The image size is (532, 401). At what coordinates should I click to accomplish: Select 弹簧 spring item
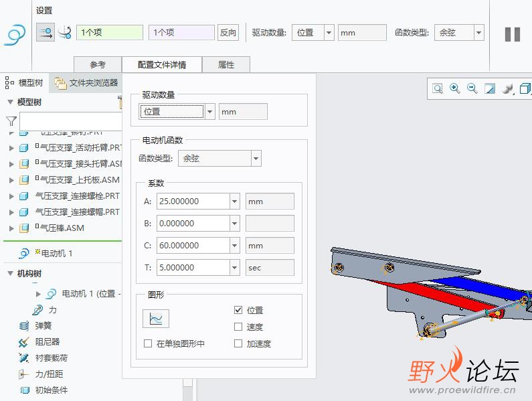click(43, 325)
